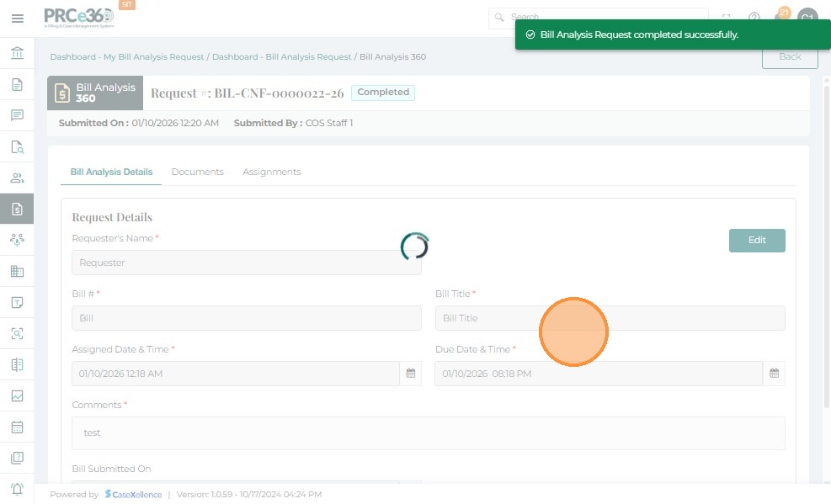The height and width of the screenshot is (504, 831).
Task: Open the help question document icon in sidebar
Action: click(17, 458)
